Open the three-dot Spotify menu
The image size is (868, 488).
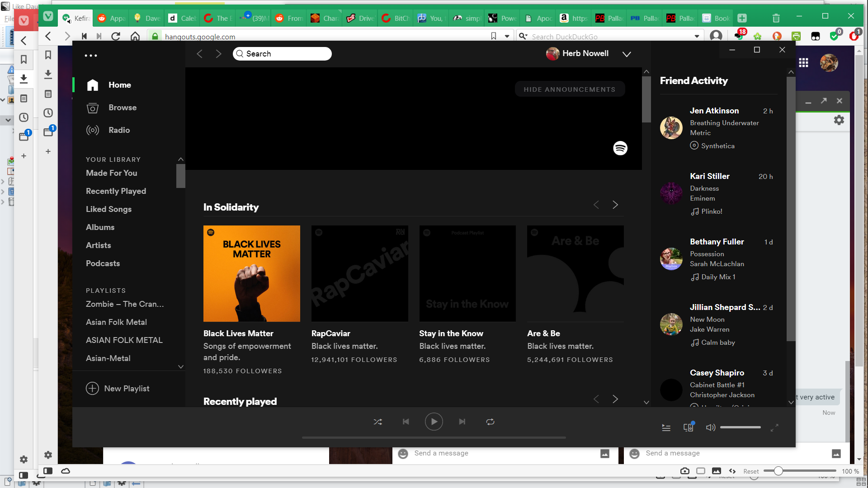tap(91, 56)
